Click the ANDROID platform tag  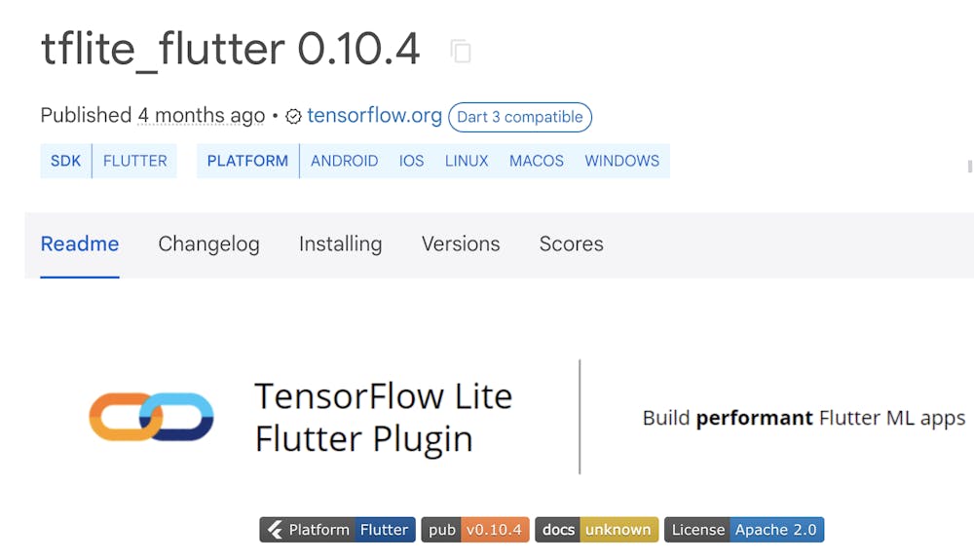point(344,161)
